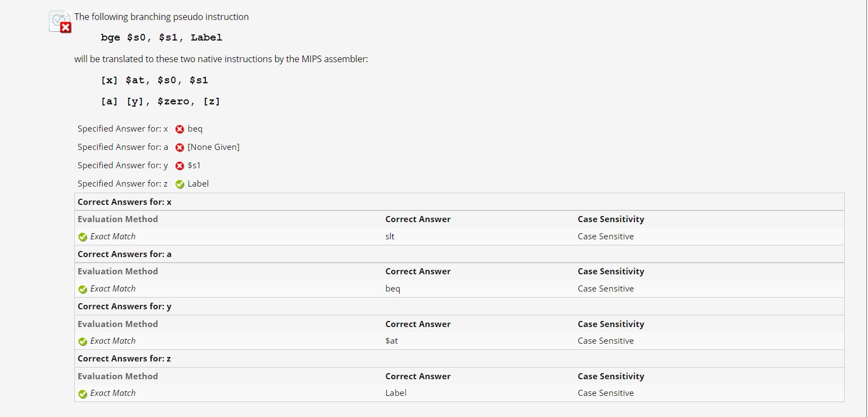Click 'Case Sensitive' in the $at row
Image resolution: width=868 pixels, height=417 pixels.
coord(605,341)
